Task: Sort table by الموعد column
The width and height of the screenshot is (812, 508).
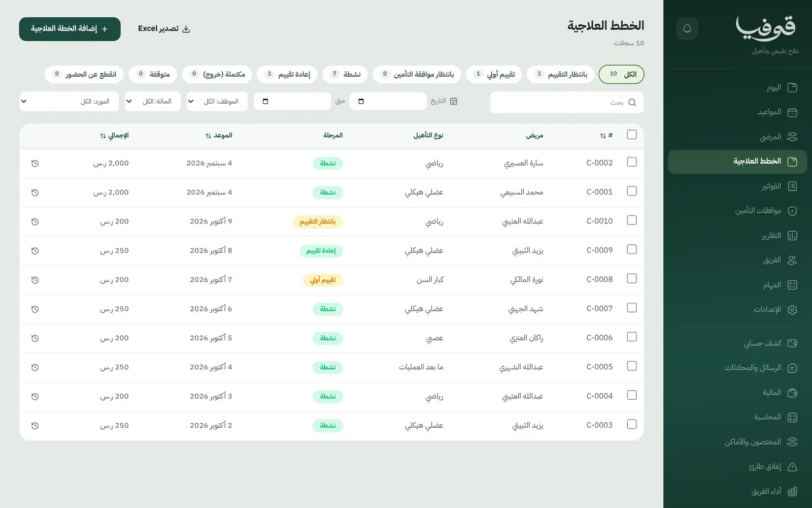Action: tap(219, 136)
